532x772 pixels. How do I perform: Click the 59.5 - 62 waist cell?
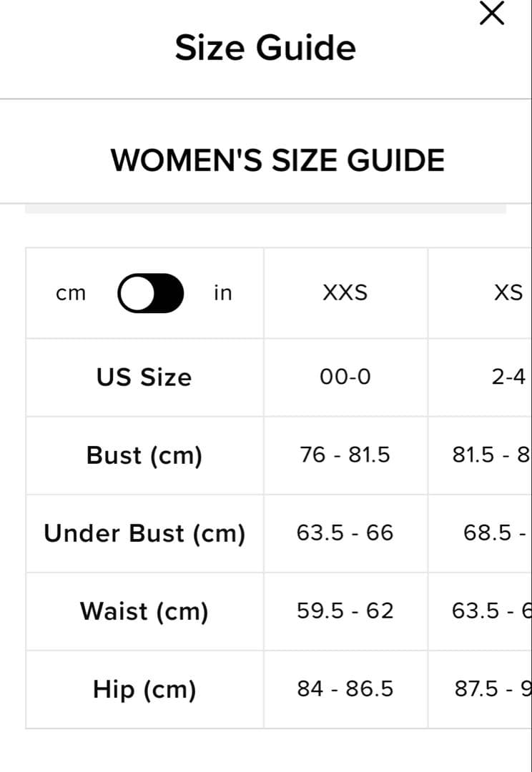coord(345,611)
